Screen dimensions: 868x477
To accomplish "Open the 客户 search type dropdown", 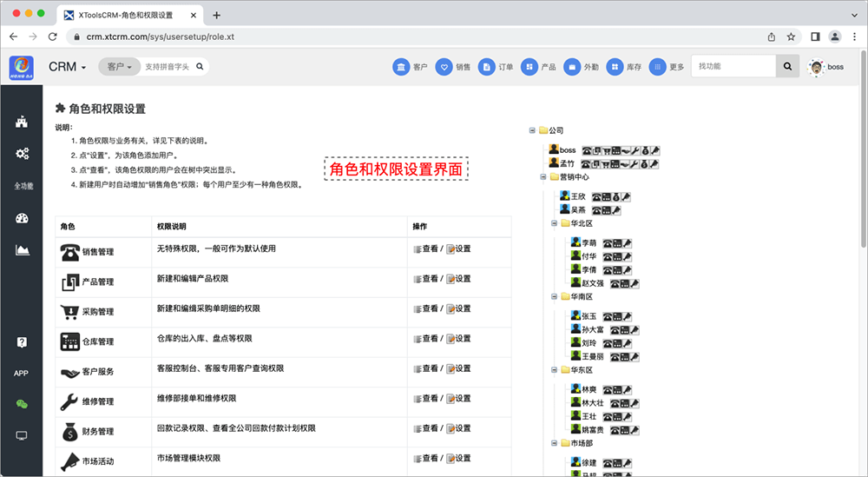I will [x=119, y=67].
